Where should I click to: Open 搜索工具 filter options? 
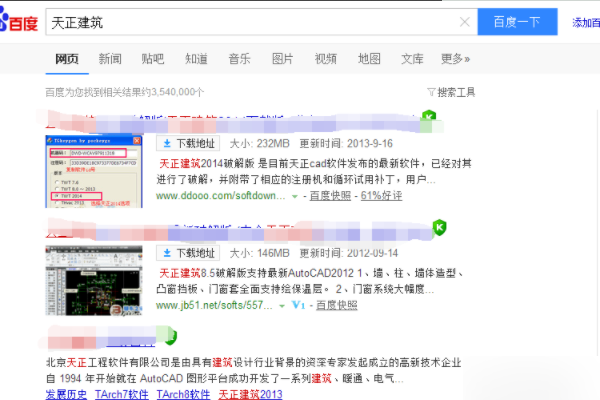456,92
